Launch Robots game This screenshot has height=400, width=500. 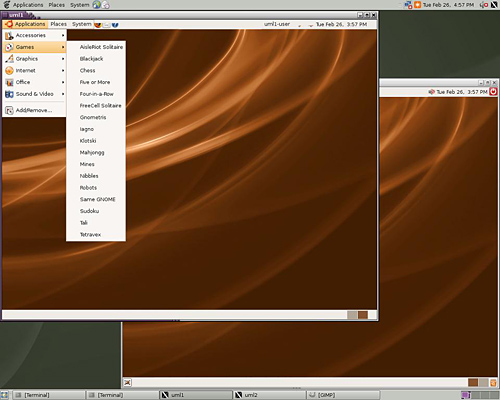point(96,188)
